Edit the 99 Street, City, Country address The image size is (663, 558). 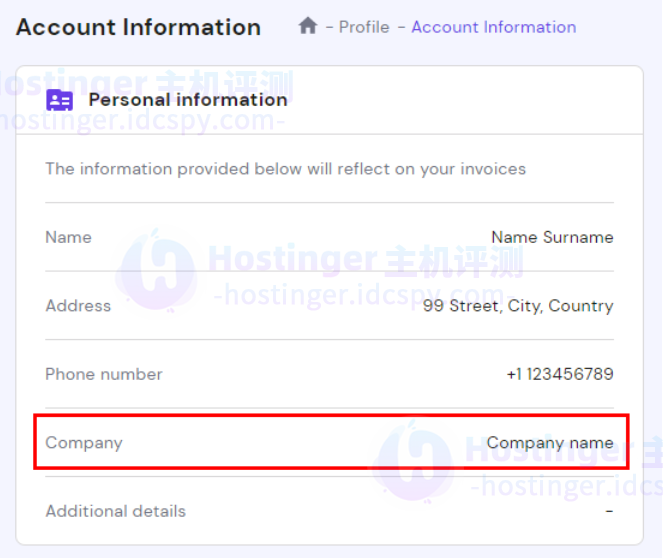pyautogui.click(x=518, y=306)
